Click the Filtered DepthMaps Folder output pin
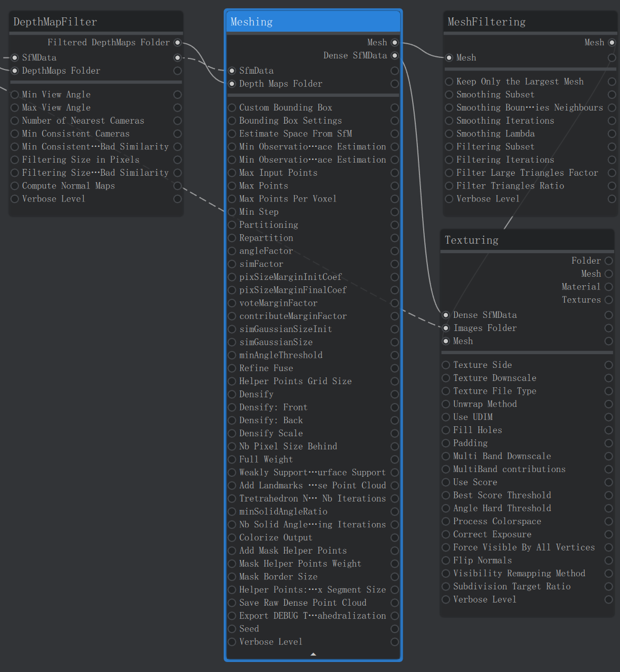The image size is (620, 672). pos(177,43)
